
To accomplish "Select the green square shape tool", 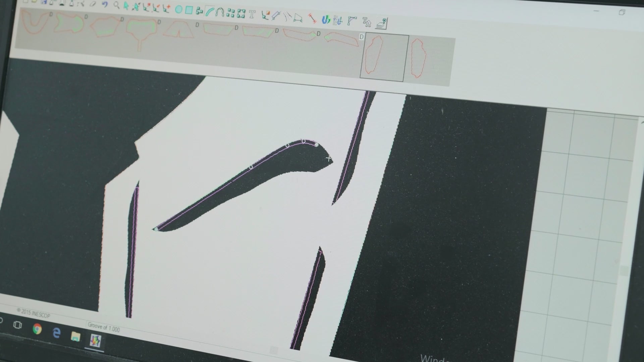I will click(x=189, y=10).
